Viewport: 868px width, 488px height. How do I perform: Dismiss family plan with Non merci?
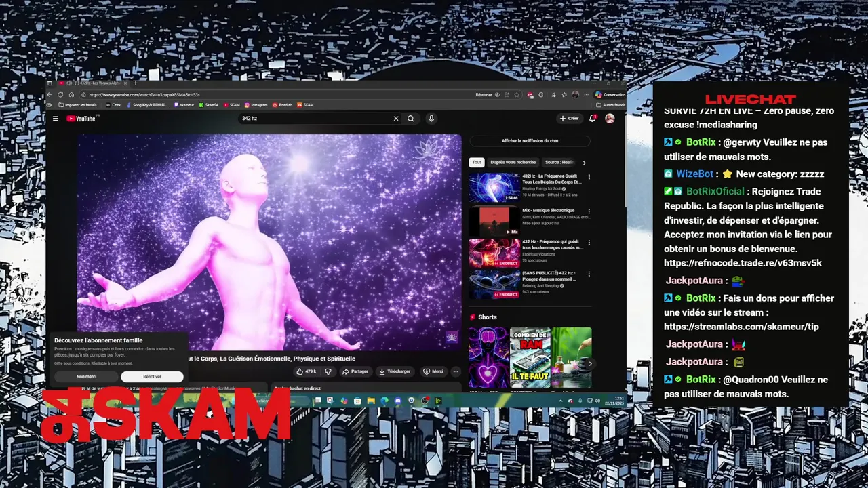click(86, 376)
